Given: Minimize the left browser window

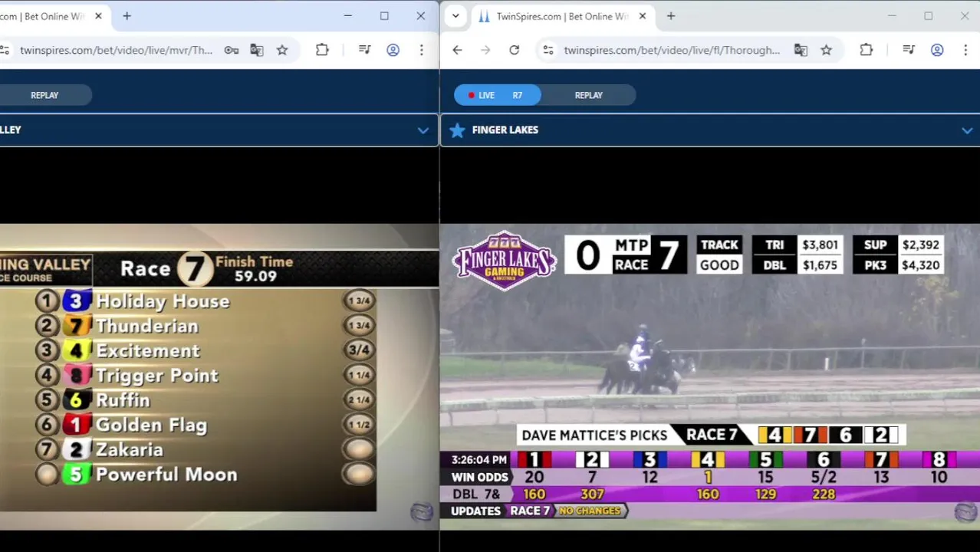Looking at the screenshot, I should tap(347, 16).
